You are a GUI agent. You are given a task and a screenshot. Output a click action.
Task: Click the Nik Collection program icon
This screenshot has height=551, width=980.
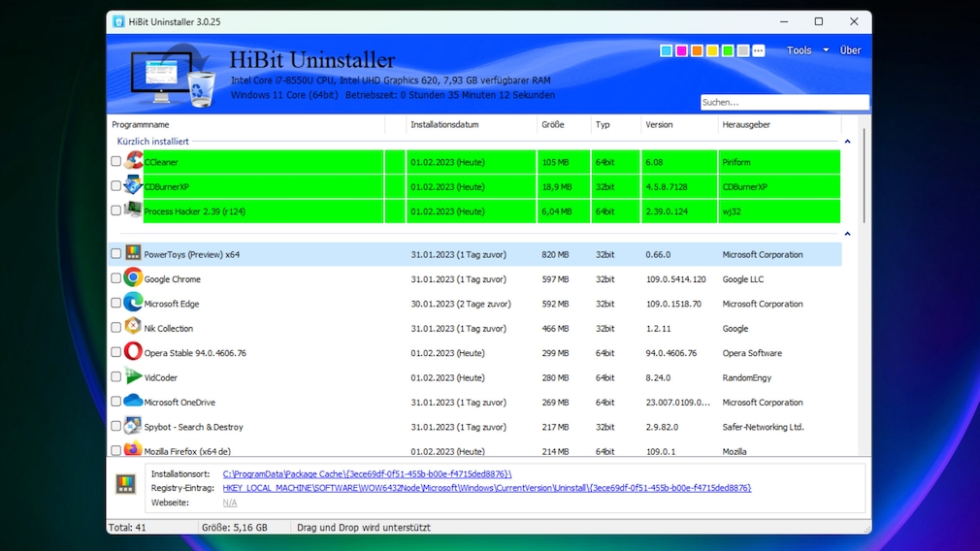(x=133, y=328)
